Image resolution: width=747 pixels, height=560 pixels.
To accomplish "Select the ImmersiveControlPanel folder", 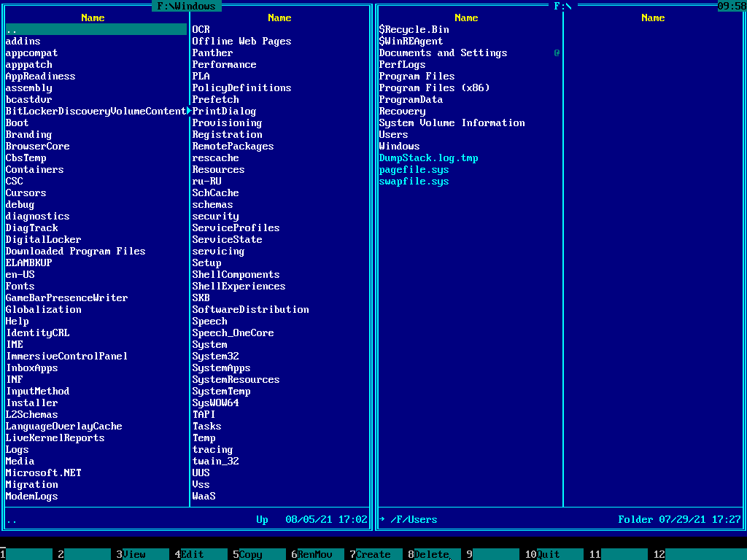I will [x=66, y=356].
